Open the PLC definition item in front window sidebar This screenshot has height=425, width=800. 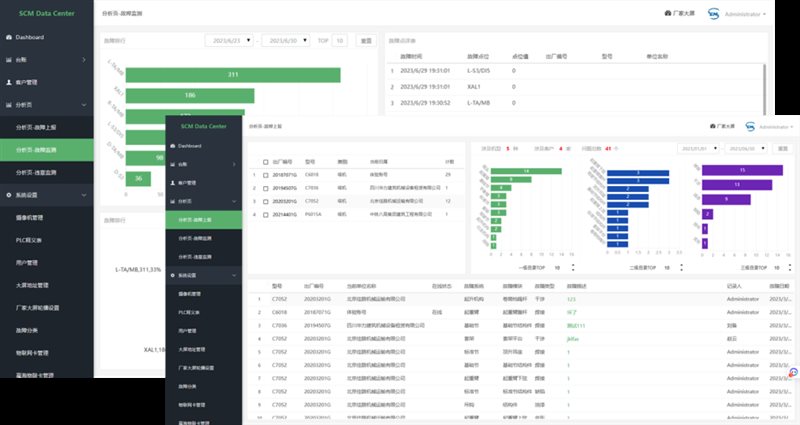(x=189, y=312)
